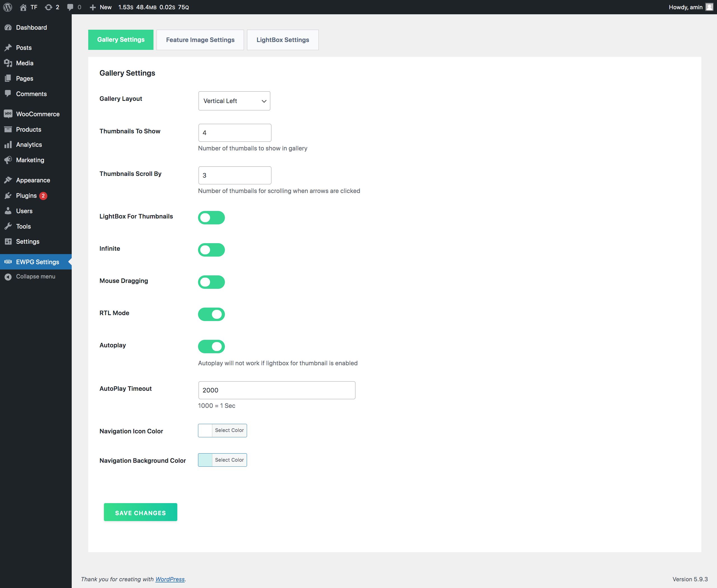Click the AutoPlay Timeout input field
This screenshot has width=717, height=588.
click(x=277, y=390)
